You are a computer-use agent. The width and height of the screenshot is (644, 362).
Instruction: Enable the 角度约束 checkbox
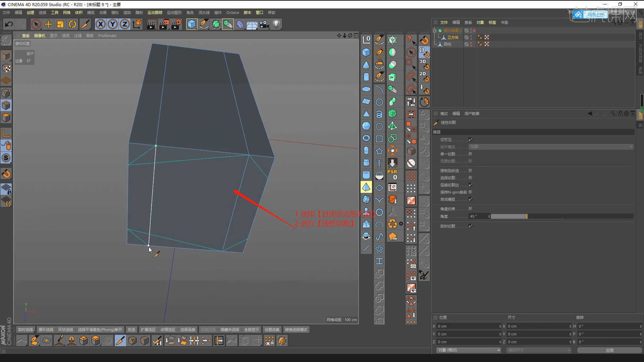tap(470, 208)
